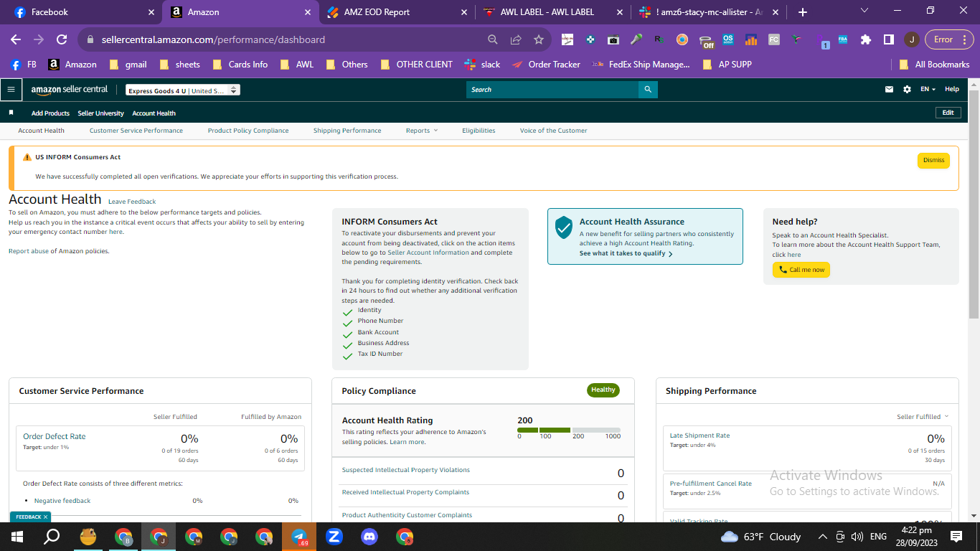Open the Seller Central mail messages icon

tap(890, 90)
